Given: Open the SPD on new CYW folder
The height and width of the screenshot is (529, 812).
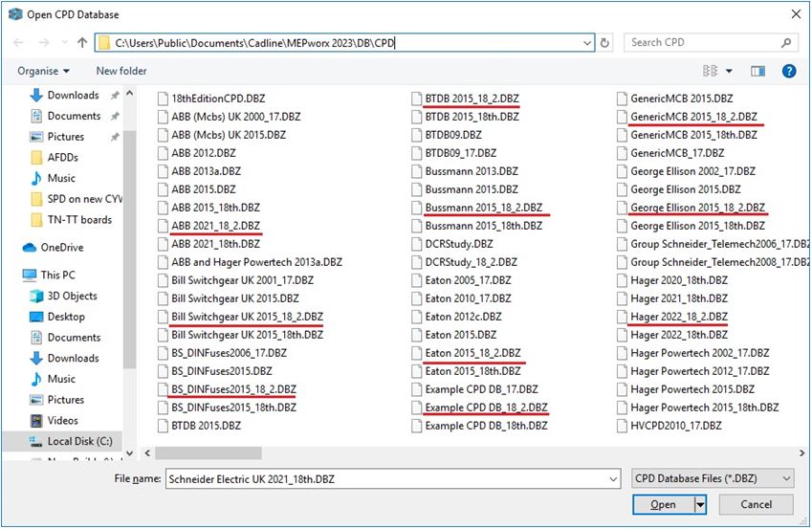Looking at the screenshot, I should [x=85, y=199].
